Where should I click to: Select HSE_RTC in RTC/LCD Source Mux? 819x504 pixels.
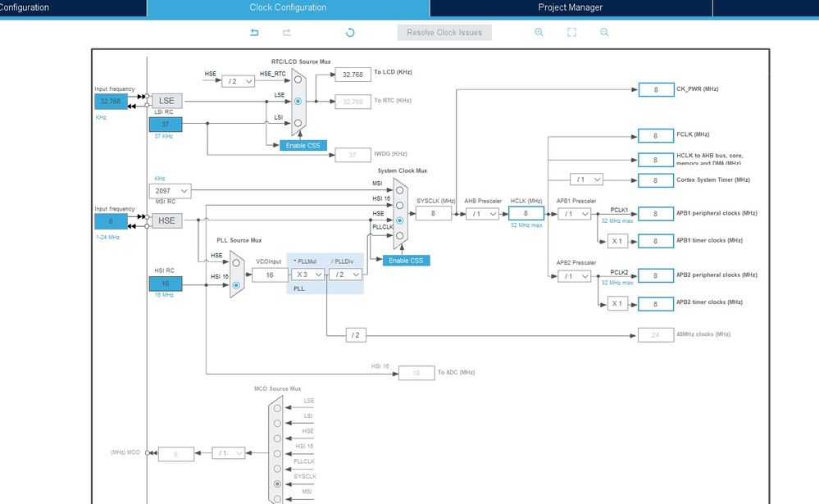pos(298,79)
